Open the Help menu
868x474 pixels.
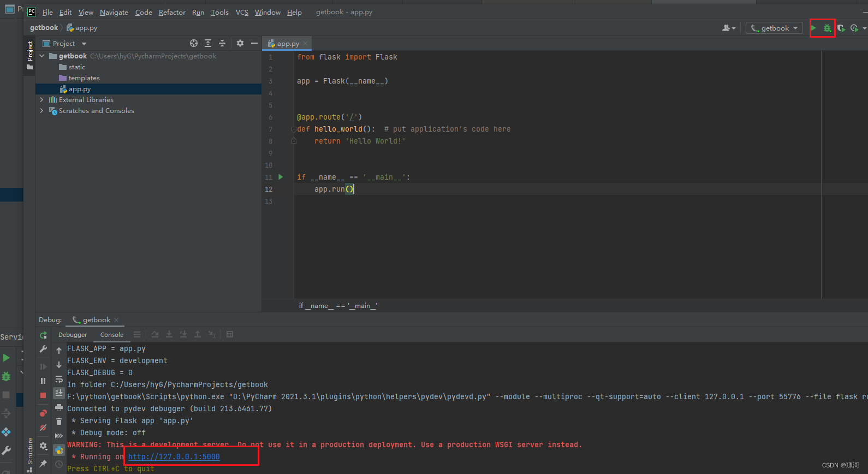(x=294, y=12)
